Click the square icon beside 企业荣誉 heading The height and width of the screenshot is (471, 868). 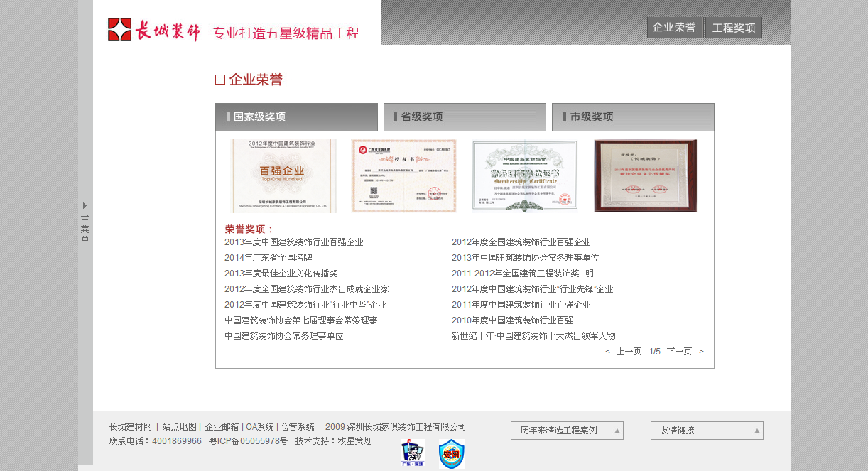pyautogui.click(x=219, y=79)
